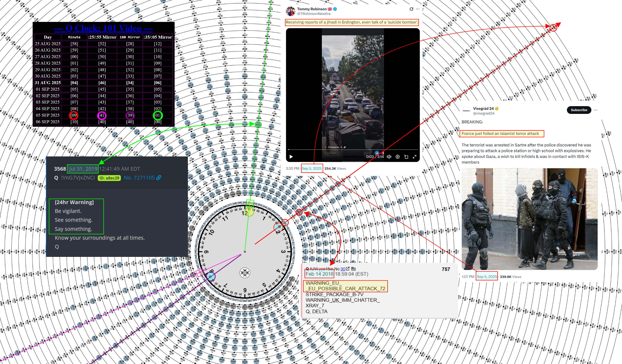The width and height of the screenshot is (622, 364).
Task: Click the emblem icon on the clock face
Action: [x=245, y=273]
